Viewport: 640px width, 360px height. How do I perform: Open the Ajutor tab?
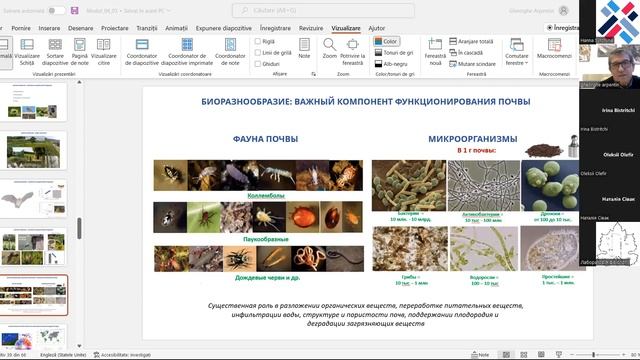376,28
